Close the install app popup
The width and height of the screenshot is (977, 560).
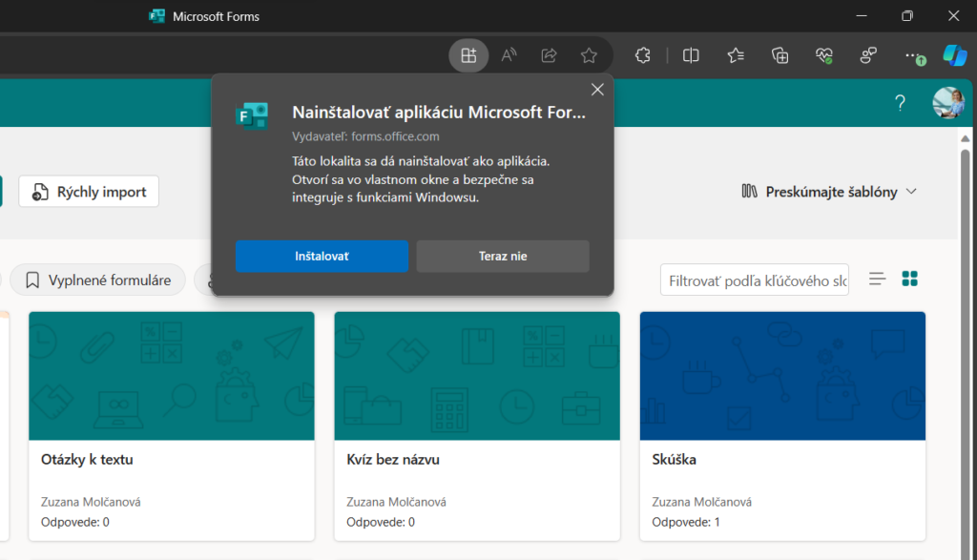(597, 90)
